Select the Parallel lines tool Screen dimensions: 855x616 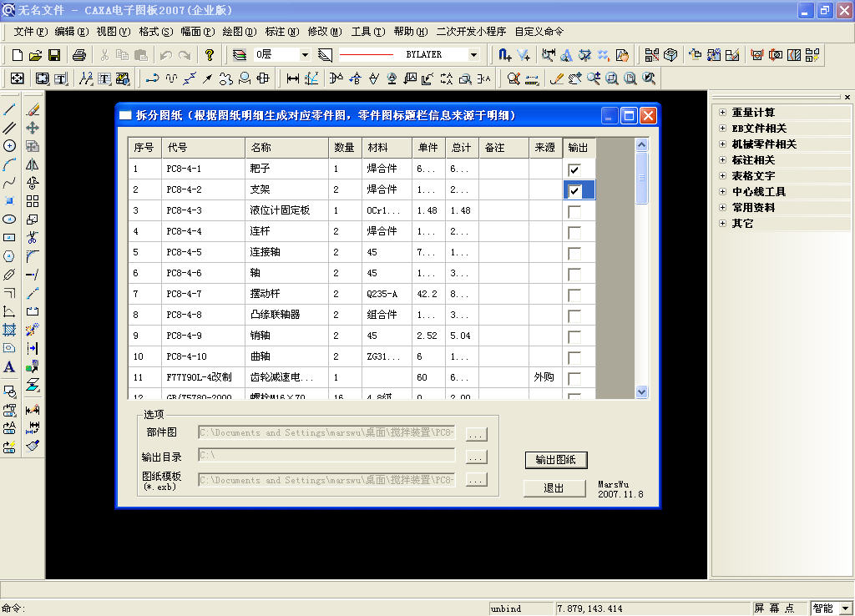(x=9, y=128)
